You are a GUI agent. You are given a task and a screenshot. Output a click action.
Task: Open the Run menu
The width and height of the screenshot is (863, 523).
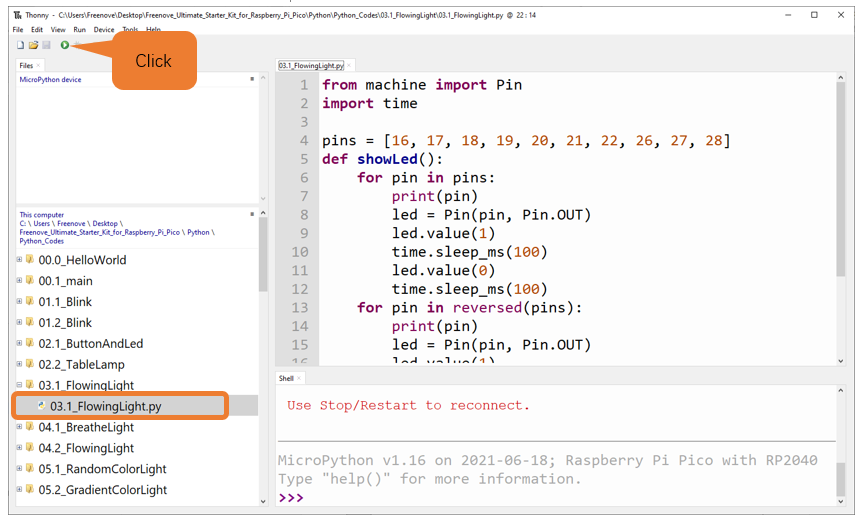pos(80,30)
